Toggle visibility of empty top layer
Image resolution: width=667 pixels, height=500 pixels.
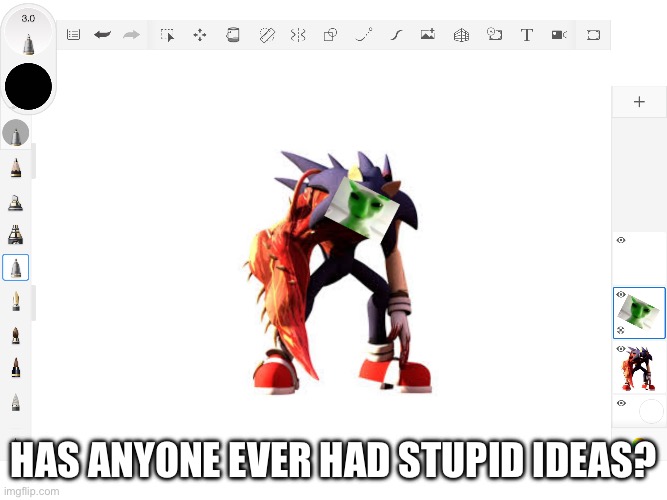[621, 240]
